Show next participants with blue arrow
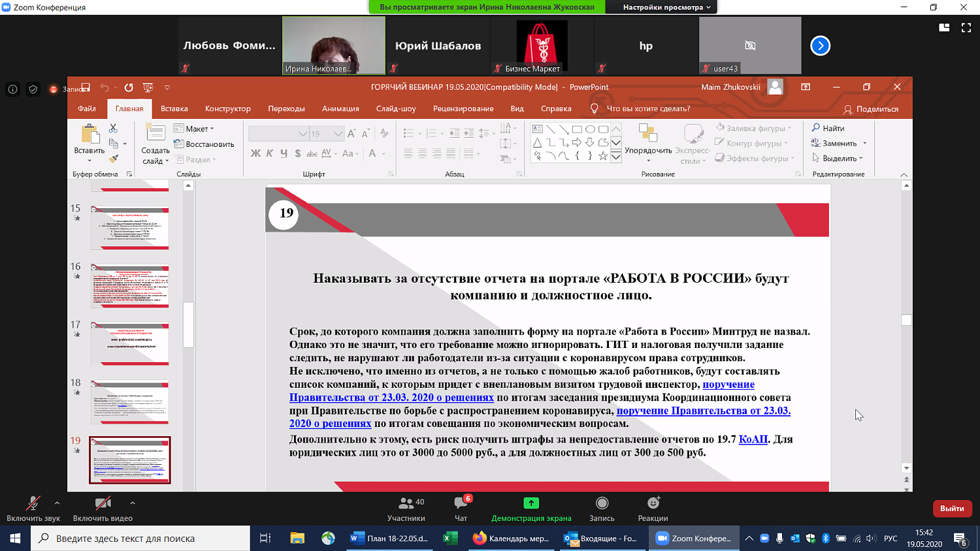This screenshot has width=980, height=551. point(820,46)
